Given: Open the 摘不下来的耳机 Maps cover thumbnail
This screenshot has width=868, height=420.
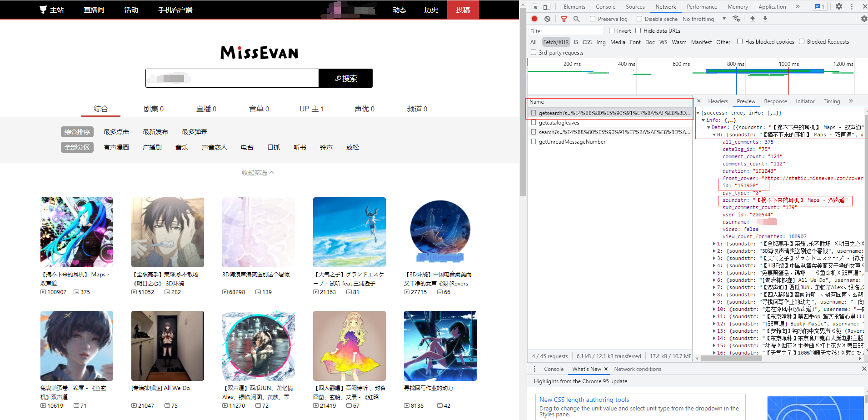Looking at the screenshot, I should pos(77,232).
